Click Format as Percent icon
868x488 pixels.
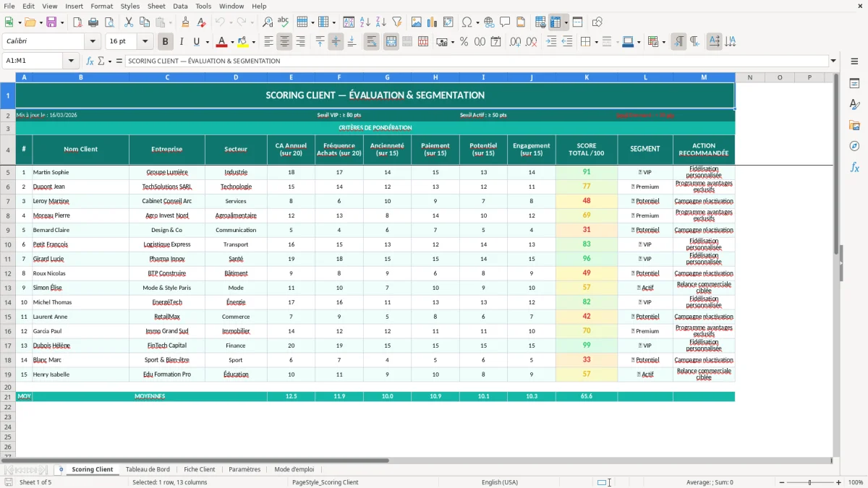click(464, 42)
